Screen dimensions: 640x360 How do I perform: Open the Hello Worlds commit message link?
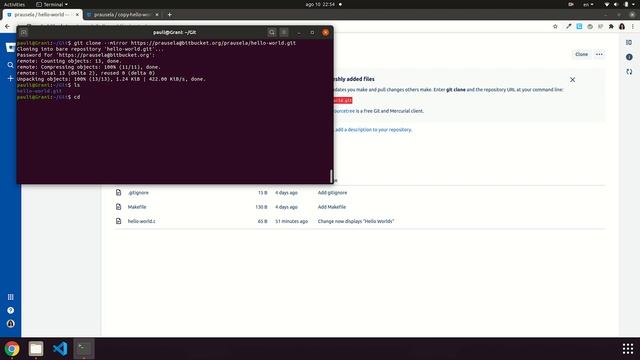pyautogui.click(x=356, y=221)
